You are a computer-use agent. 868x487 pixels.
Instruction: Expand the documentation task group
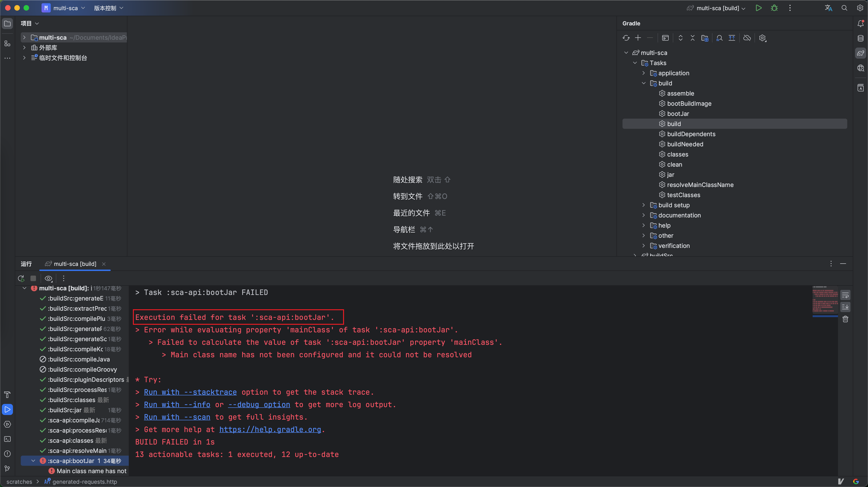pyautogui.click(x=644, y=215)
